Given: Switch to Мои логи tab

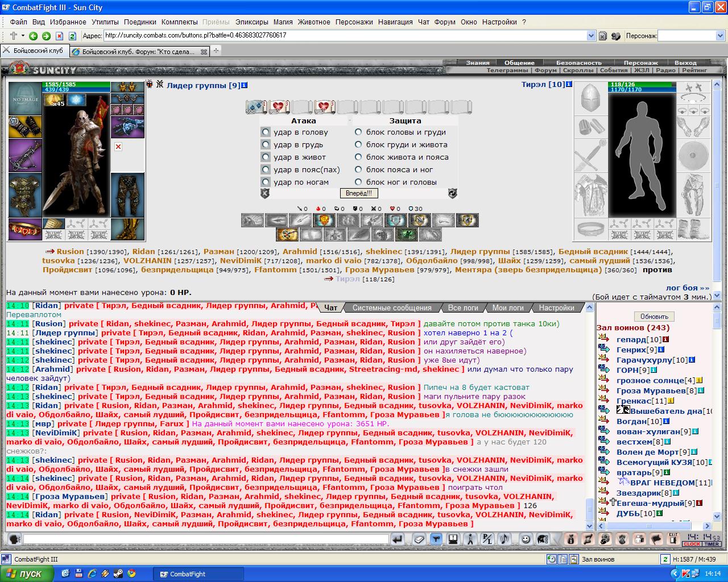Looking at the screenshot, I should (x=508, y=307).
